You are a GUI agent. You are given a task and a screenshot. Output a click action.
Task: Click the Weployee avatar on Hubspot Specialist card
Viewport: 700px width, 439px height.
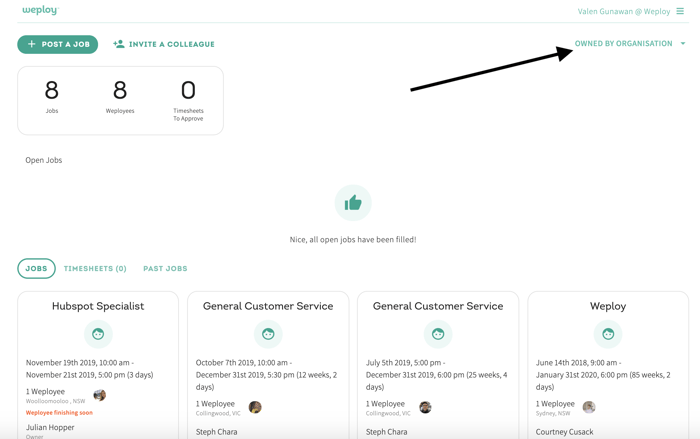(x=100, y=395)
